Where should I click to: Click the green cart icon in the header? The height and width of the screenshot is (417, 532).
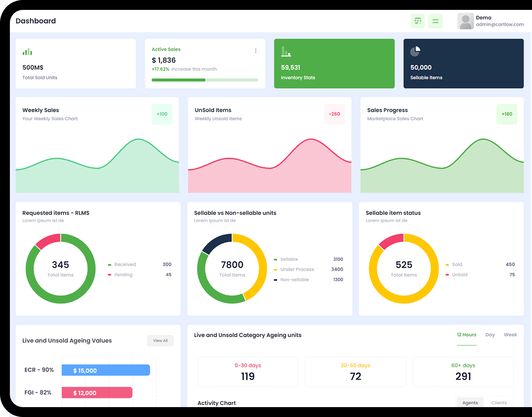[x=418, y=21]
